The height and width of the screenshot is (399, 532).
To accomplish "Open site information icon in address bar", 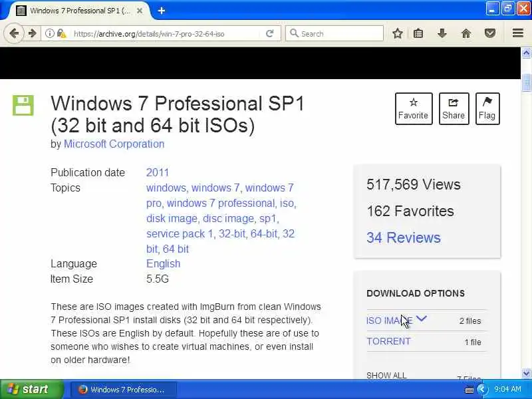I will tap(49, 34).
